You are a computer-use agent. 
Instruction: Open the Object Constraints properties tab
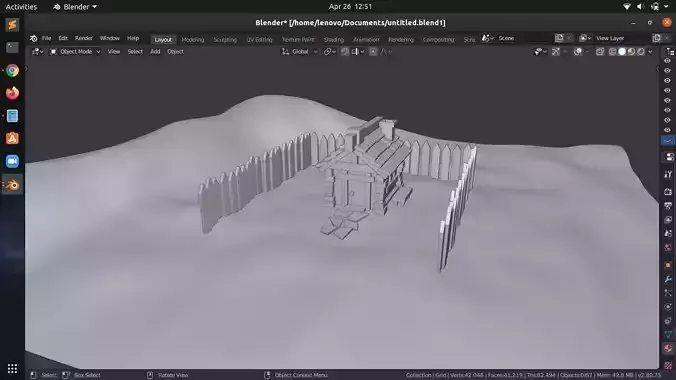[x=668, y=320]
